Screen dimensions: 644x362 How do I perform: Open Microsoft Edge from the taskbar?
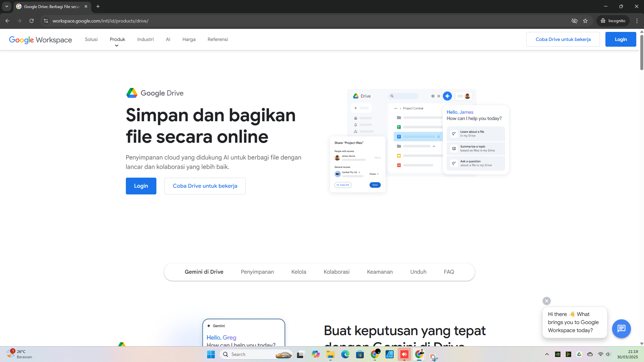pos(345,354)
